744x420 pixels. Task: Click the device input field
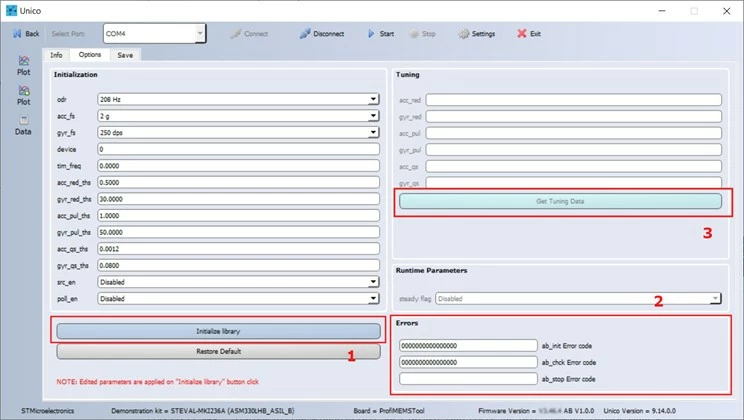238,149
